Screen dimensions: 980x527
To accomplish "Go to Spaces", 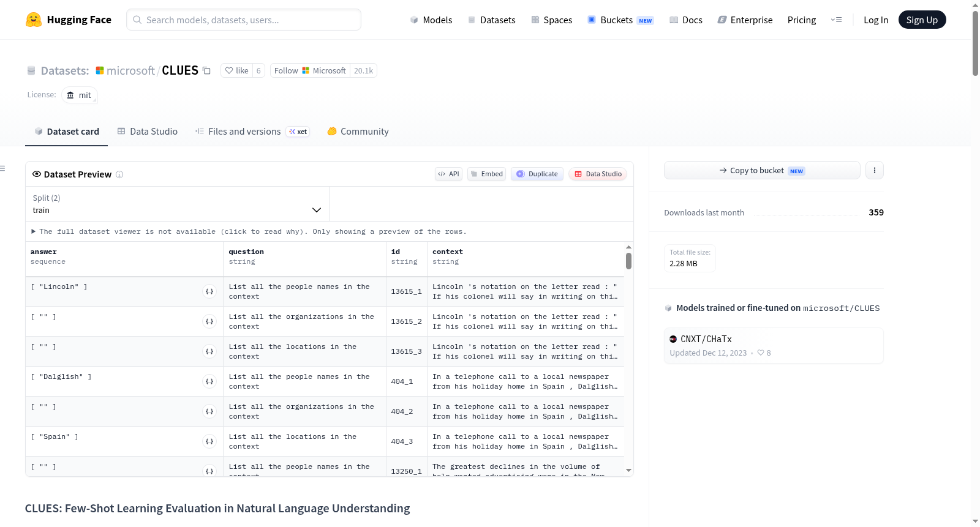I will click(x=551, y=20).
